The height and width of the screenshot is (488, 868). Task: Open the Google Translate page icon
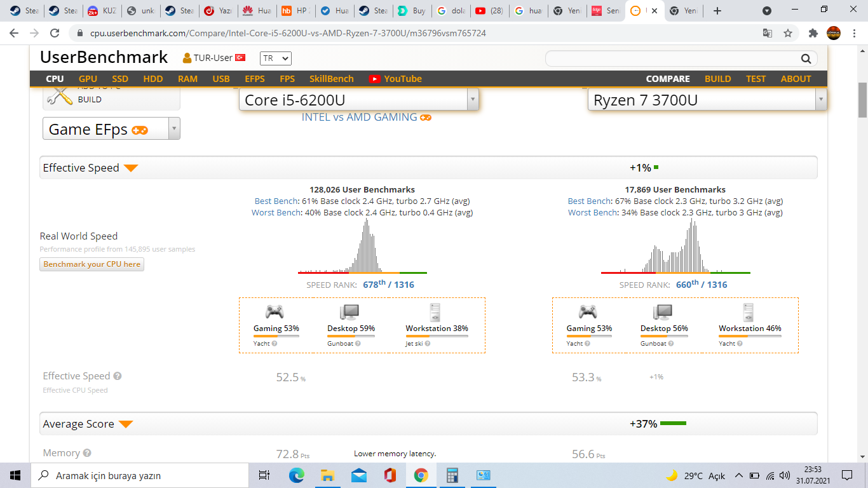[768, 33]
